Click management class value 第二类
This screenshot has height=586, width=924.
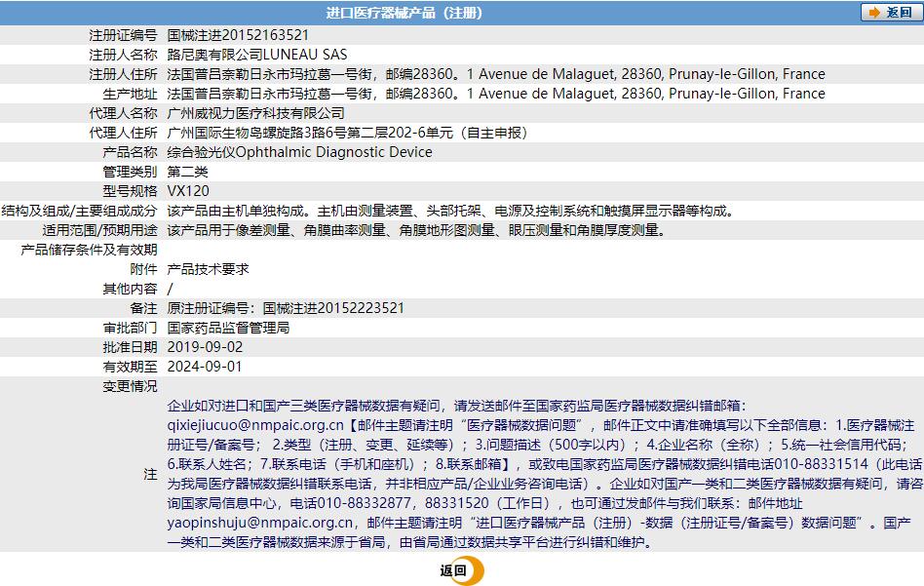187,171
